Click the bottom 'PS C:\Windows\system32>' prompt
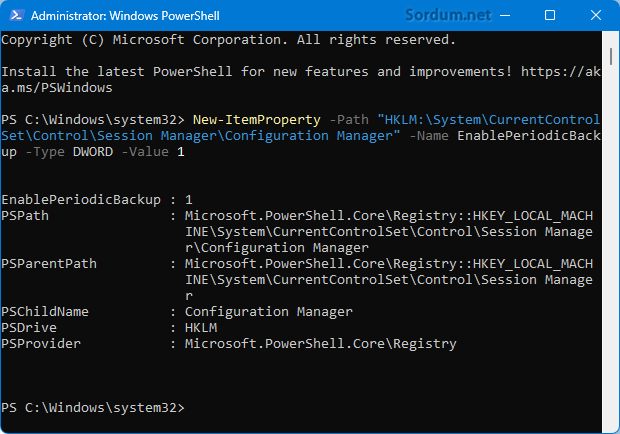 click(x=93, y=408)
